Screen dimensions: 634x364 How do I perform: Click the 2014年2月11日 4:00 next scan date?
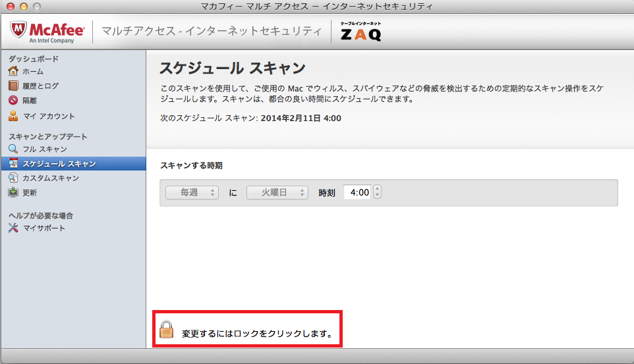301,118
